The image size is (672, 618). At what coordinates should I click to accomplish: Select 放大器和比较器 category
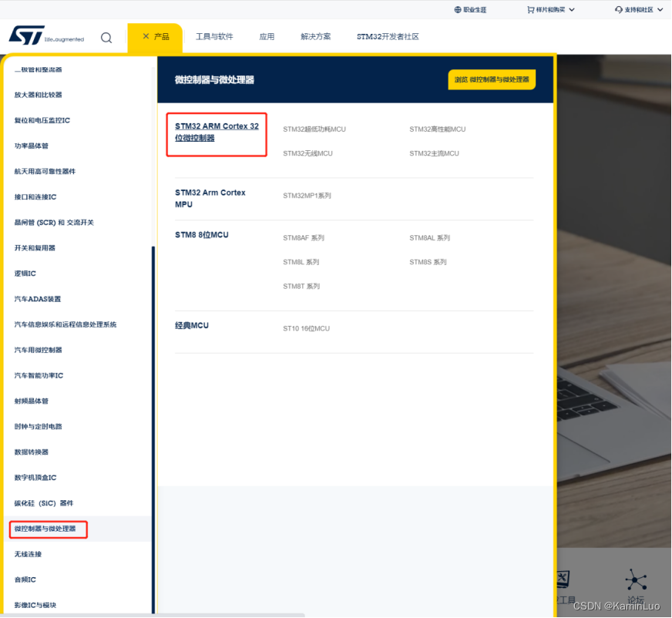(38, 95)
